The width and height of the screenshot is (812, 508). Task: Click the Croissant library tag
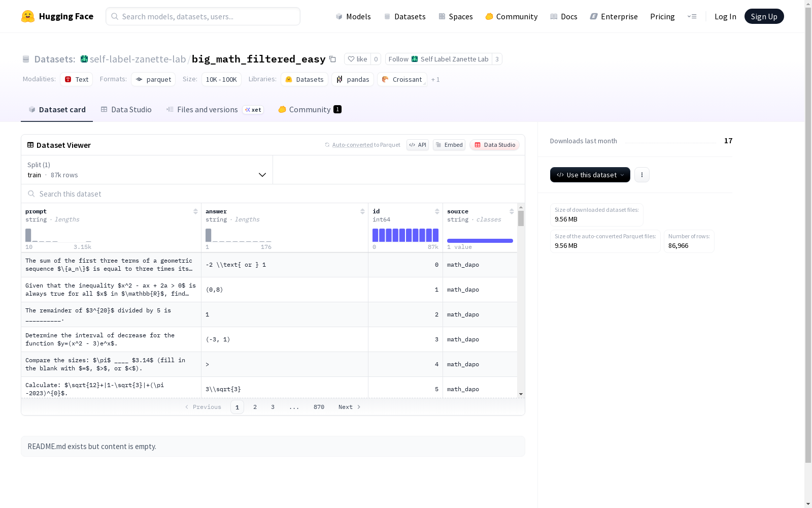tap(402, 79)
